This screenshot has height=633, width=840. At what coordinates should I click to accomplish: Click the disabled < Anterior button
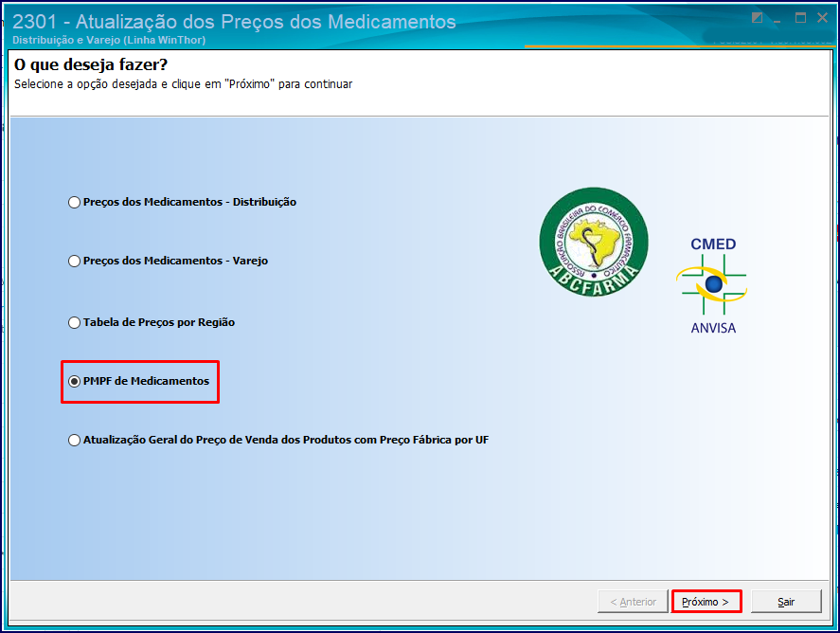pos(634,602)
